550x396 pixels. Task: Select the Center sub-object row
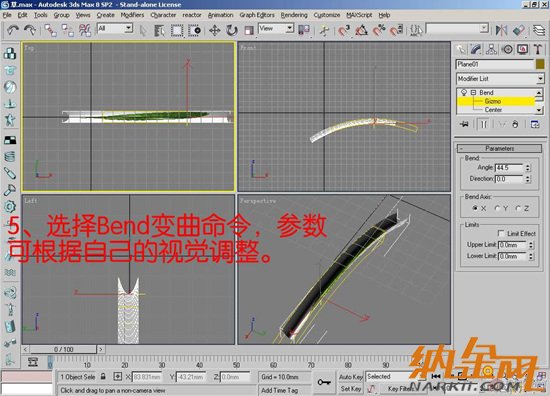(x=496, y=110)
